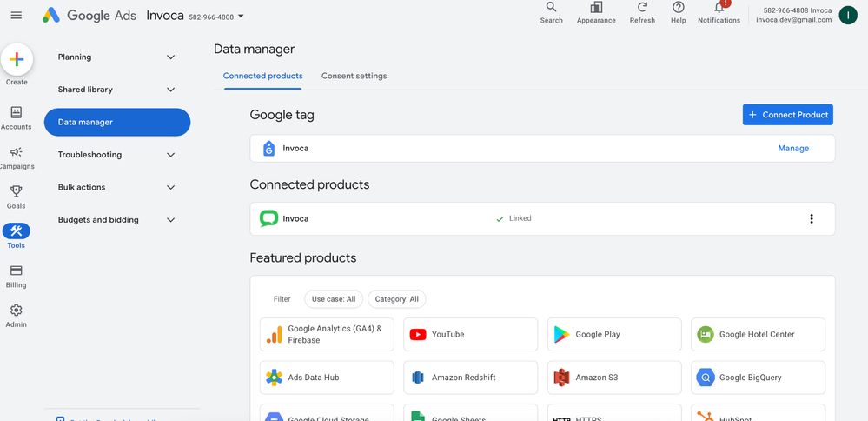Click the invoca.dev@gmail.com account text
868x421 pixels.
tap(794, 20)
